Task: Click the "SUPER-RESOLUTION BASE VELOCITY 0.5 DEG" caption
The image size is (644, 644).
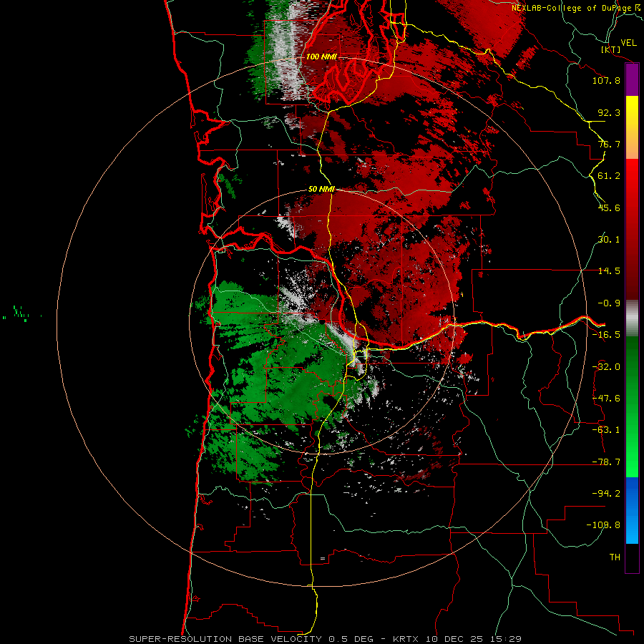Action: (251, 639)
